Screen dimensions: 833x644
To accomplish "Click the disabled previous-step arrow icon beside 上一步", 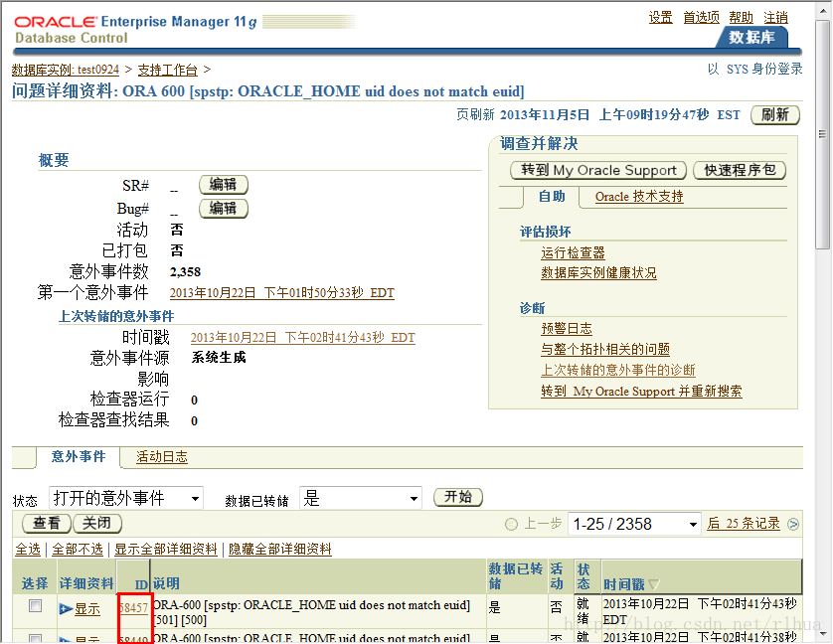I will (x=511, y=525).
